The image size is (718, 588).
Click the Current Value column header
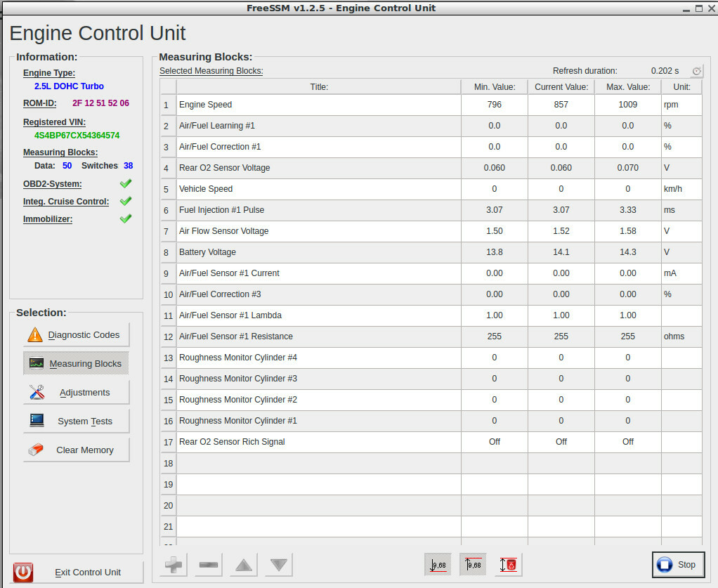tap(561, 87)
